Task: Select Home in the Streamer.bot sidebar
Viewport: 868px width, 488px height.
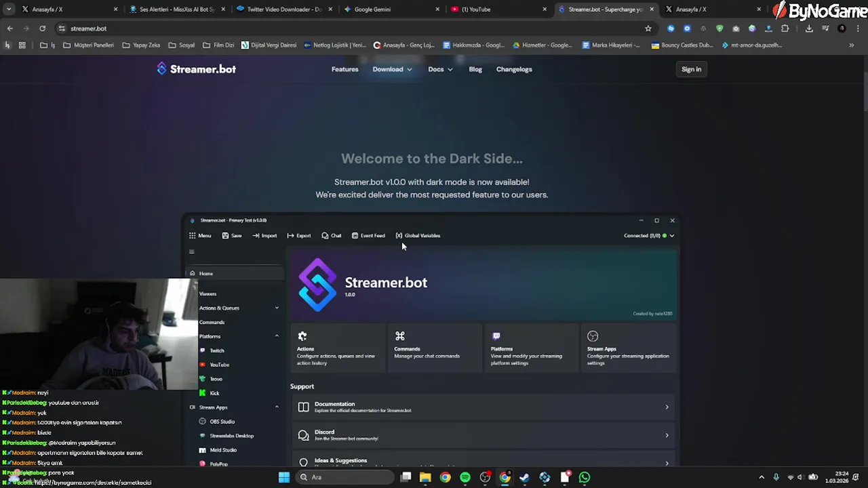Action: coord(235,273)
